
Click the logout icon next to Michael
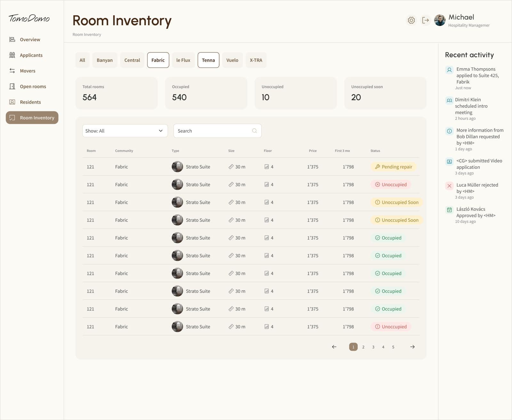click(425, 20)
